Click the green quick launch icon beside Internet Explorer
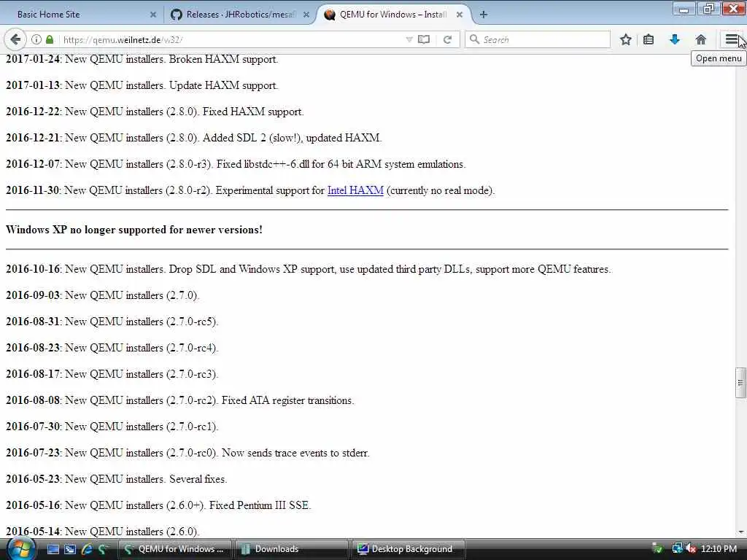Image resolution: width=747 pixels, height=560 pixels. [x=102, y=549]
